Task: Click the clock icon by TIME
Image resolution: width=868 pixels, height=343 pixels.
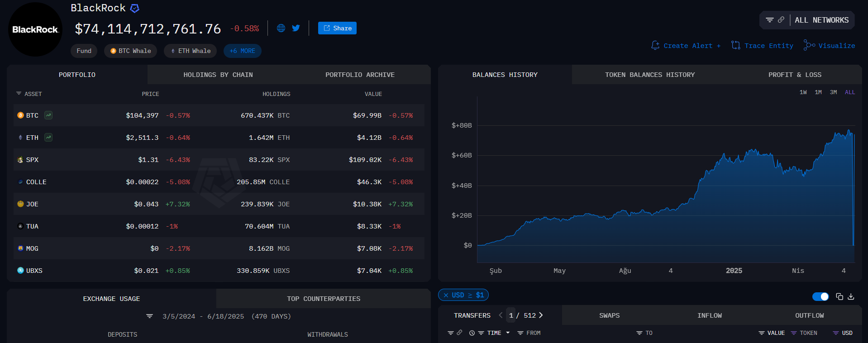Action: point(472,333)
